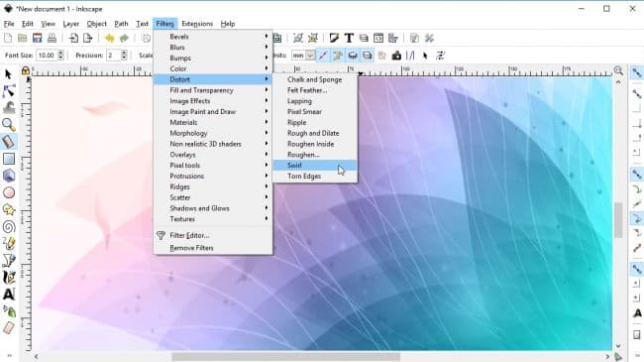
Task: Toggle the guide lock icon
Action: pos(26,70)
